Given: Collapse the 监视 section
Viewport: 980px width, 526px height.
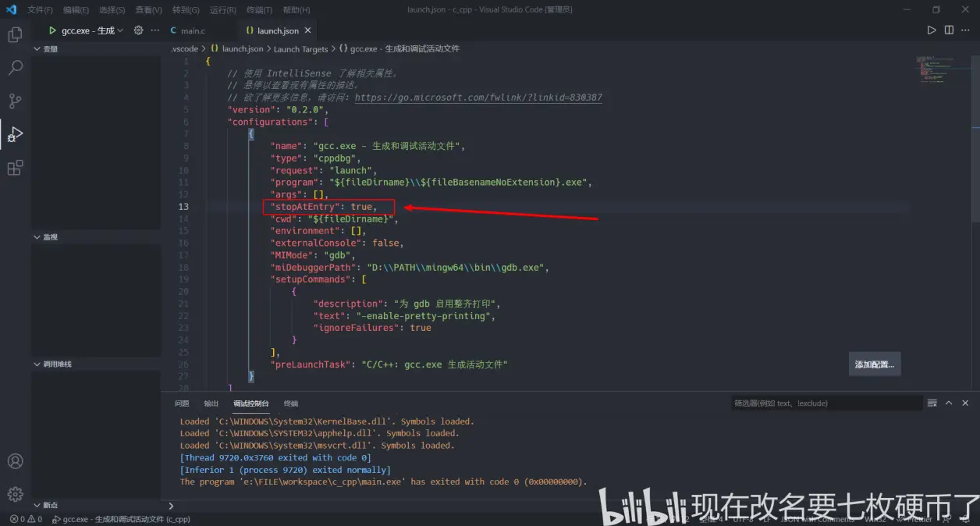Looking at the screenshot, I should (96, 236).
